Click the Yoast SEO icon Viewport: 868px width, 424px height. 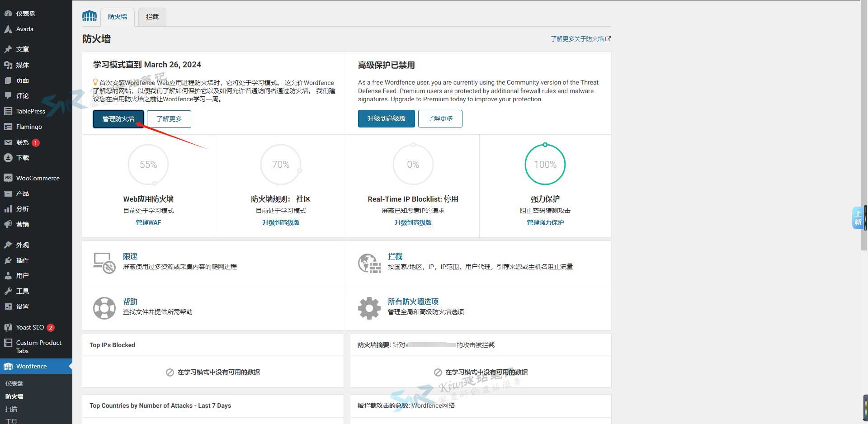coord(8,327)
